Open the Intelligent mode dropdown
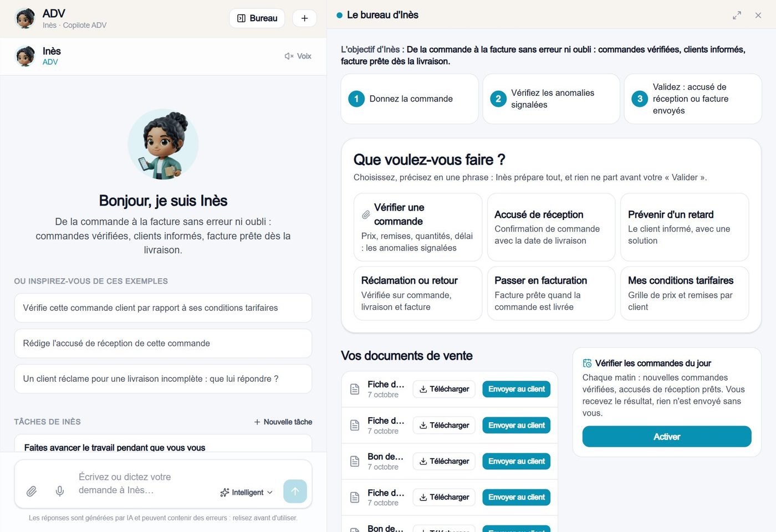Image resolution: width=776 pixels, height=532 pixels. click(x=247, y=492)
